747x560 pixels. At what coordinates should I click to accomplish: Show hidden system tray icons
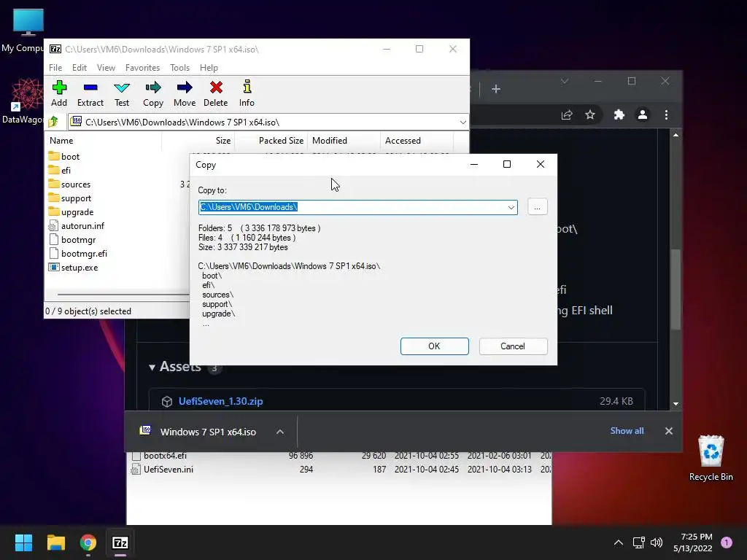click(618, 542)
